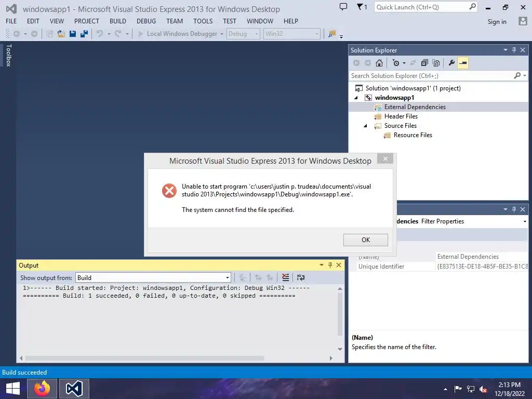Screen dimensions: 532x399
Task: Click the Find in Files toolbar icon
Action: 332,34
